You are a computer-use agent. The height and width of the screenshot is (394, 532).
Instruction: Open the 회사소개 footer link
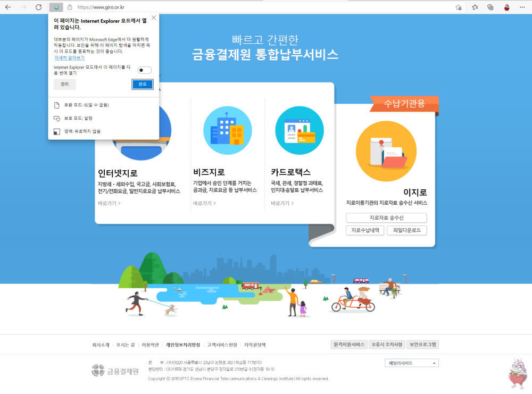pyautogui.click(x=101, y=345)
